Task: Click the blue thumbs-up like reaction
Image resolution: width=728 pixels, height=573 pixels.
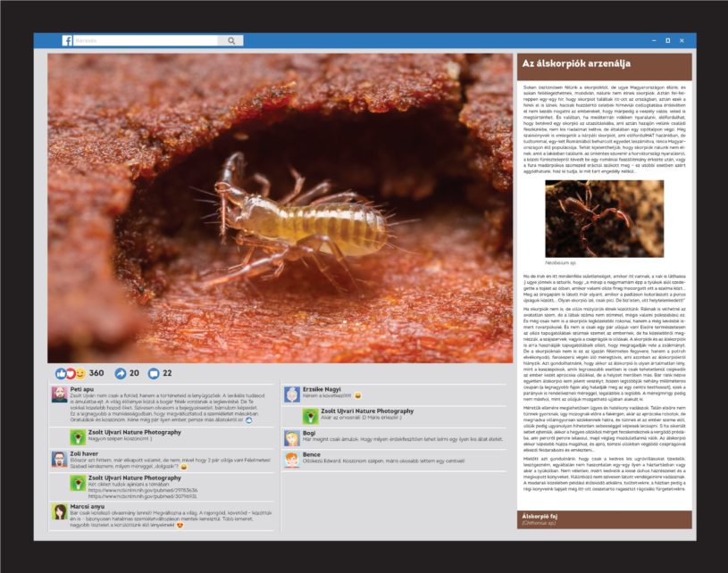Action: pyautogui.click(x=61, y=373)
